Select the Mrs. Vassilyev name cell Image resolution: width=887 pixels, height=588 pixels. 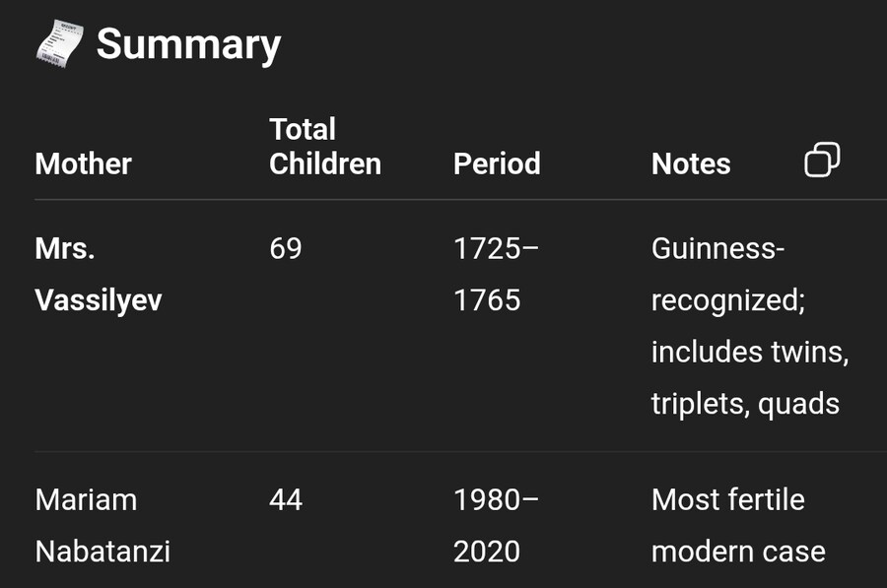click(99, 274)
